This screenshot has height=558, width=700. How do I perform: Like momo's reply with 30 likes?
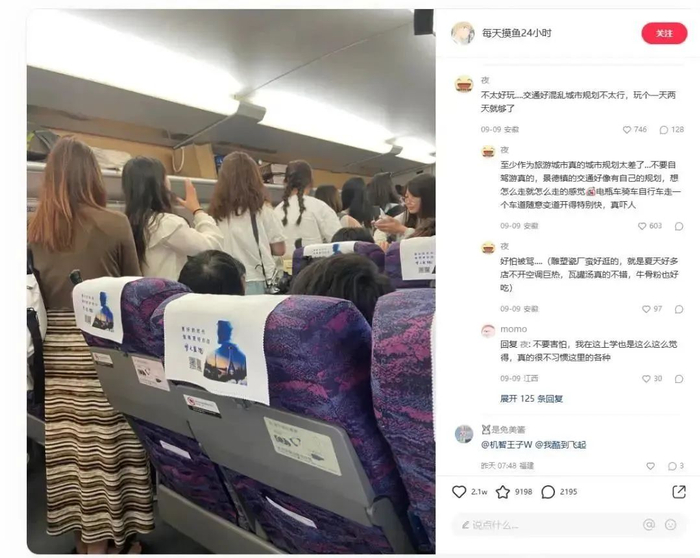tap(646, 379)
